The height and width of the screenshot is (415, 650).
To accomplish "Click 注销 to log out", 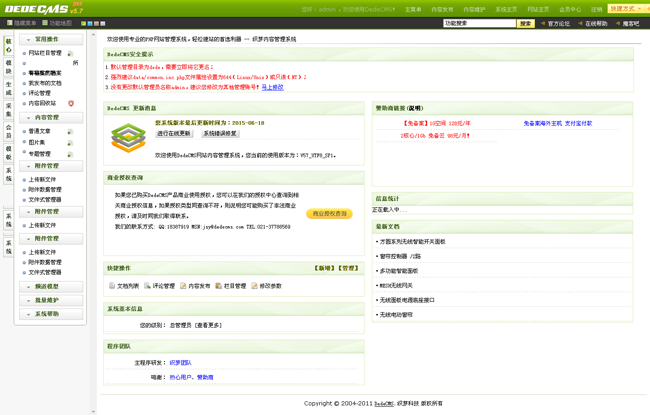I will coord(597,9).
